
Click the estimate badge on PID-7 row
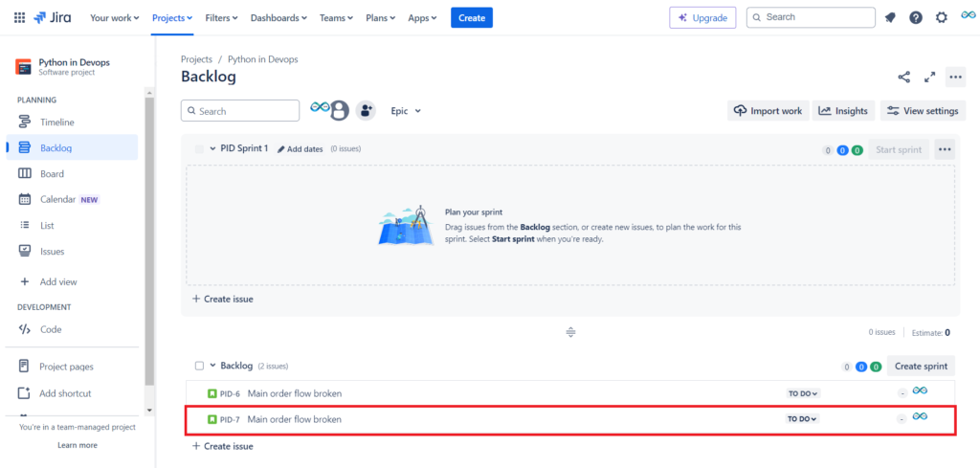pyautogui.click(x=902, y=419)
